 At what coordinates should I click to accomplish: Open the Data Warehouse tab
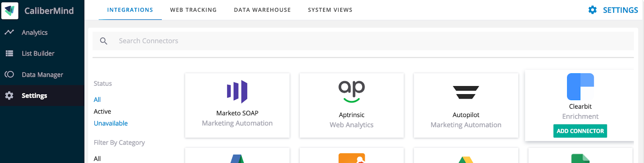(262, 10)
